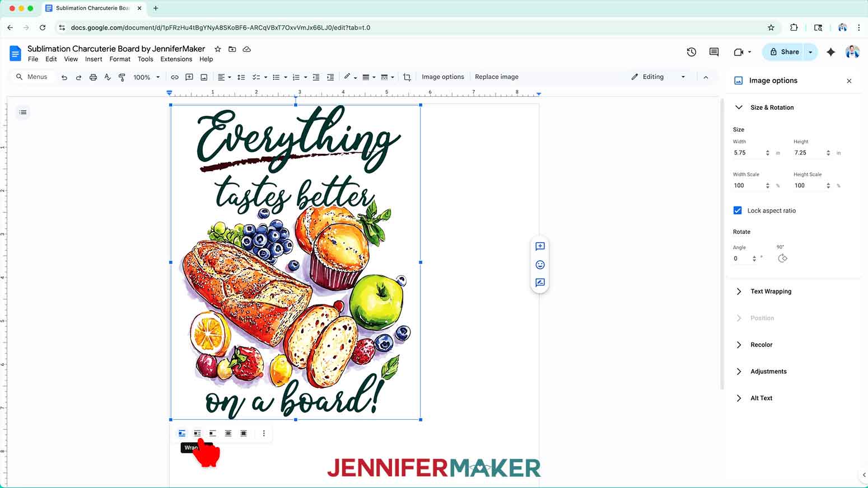Open zoom level 100% dropdown

pos(147,77)
